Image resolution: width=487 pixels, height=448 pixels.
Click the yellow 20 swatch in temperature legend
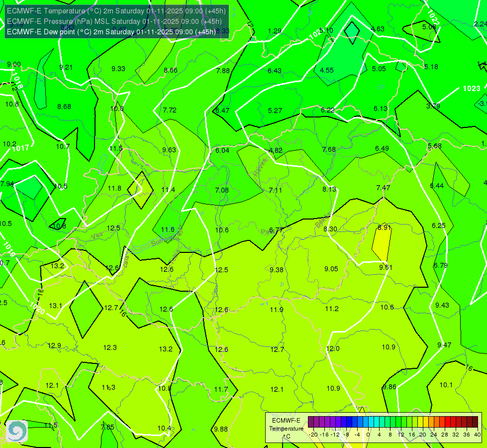click(x=420, y=422)
